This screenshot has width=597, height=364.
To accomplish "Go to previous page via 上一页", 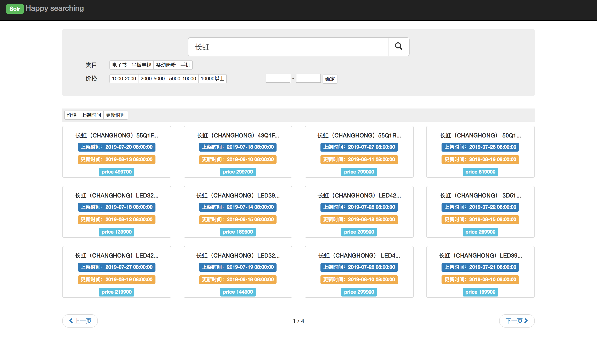I will coord(80,321).
